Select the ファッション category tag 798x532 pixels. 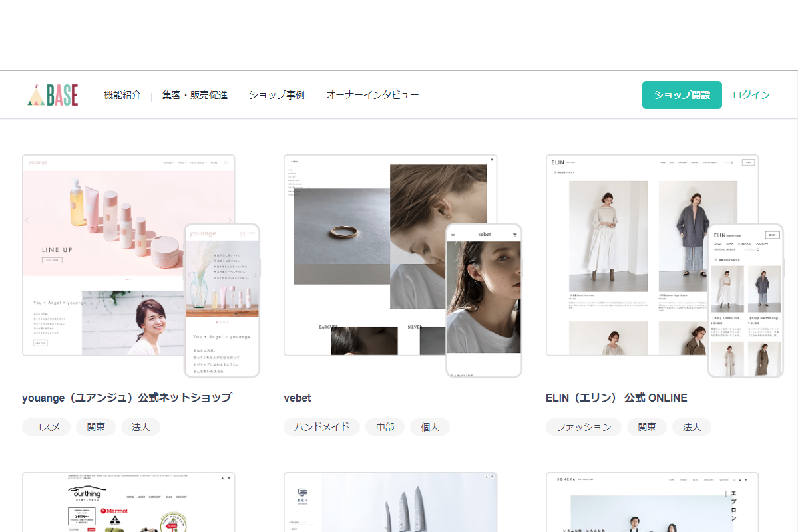pyautogui.click(x=584, y=427)
